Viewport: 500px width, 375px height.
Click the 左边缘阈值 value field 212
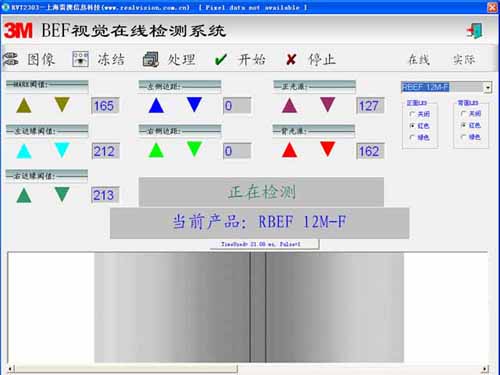pyautogui.click(x=105, y=152)
